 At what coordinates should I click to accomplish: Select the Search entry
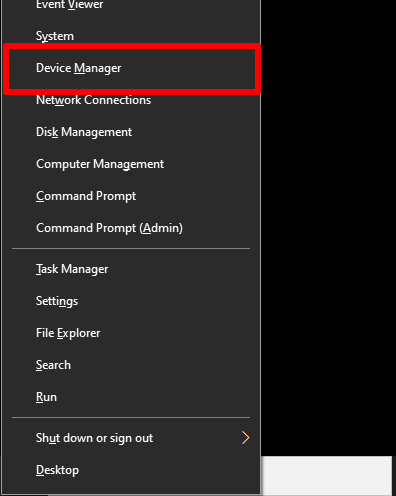click(131, 365)
